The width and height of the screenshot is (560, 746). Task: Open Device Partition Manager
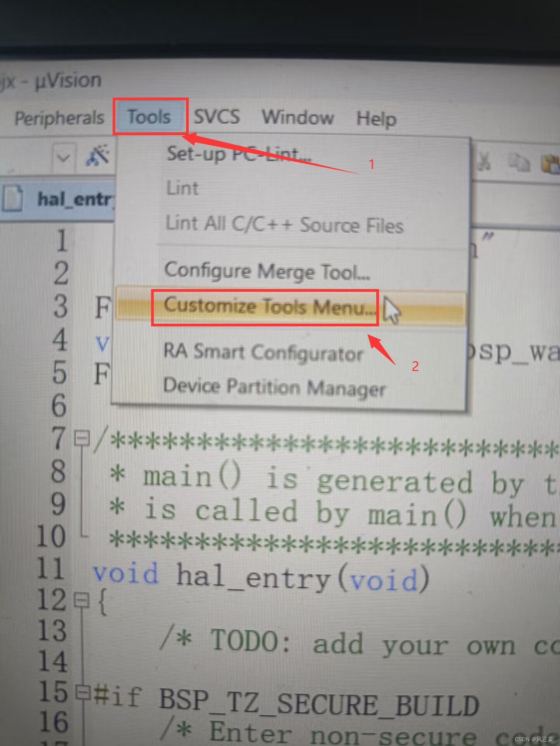[x=275, y=387]
